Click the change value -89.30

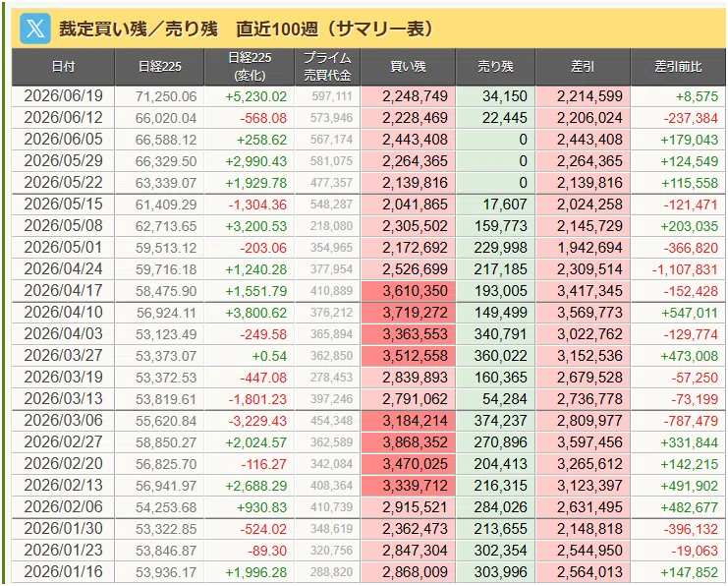(x=267, y=551)
